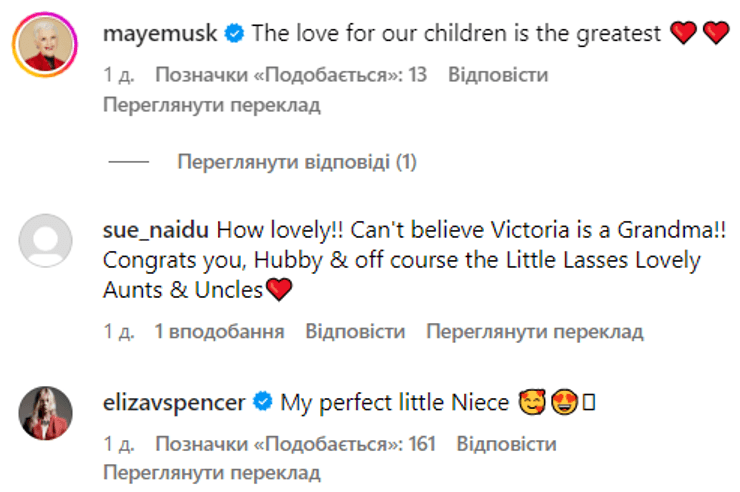Reply to mayemusk's comment via "Відповісти"
This screenshot has width=740, height=492.
498,75
